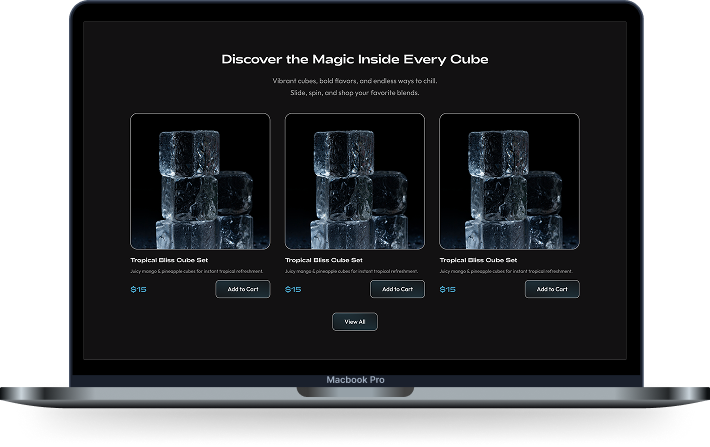The width and height of the screenshot is (710, 447).
Task: Click the Macbook Pro label below the screen
Action: (x=355, y=380)
